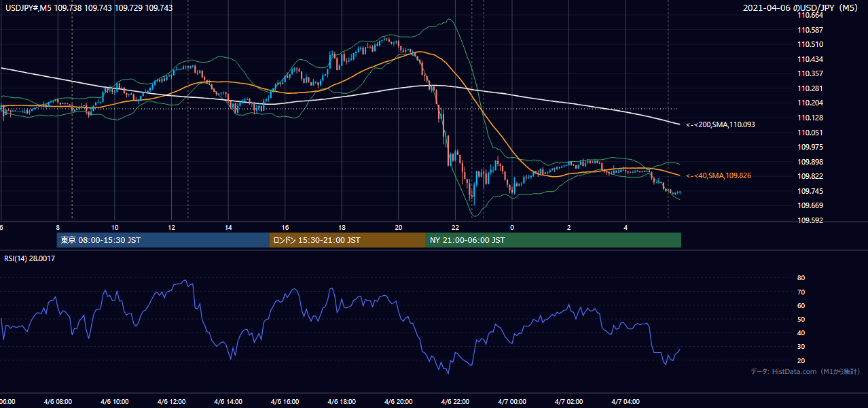Click the price axis value 109.592
Image resolution: width=868 pixels, height=408 pixels.
tap(811, 220)
